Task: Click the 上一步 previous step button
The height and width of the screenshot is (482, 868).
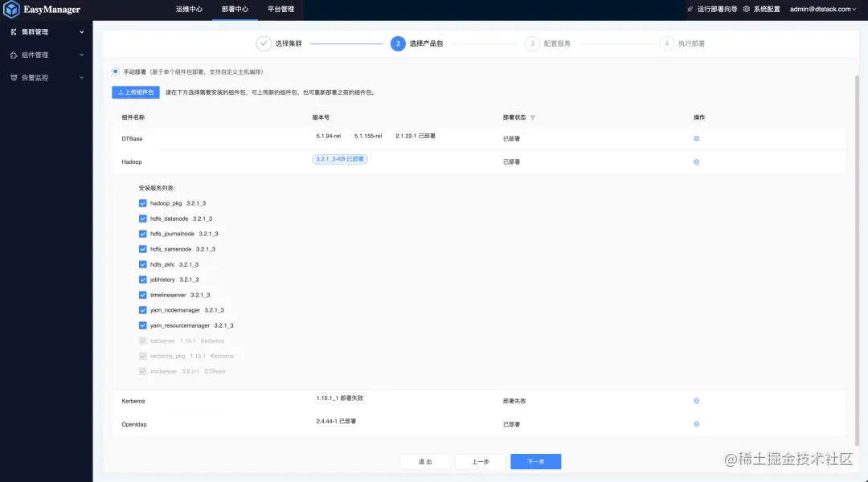Action: [481, 462]
